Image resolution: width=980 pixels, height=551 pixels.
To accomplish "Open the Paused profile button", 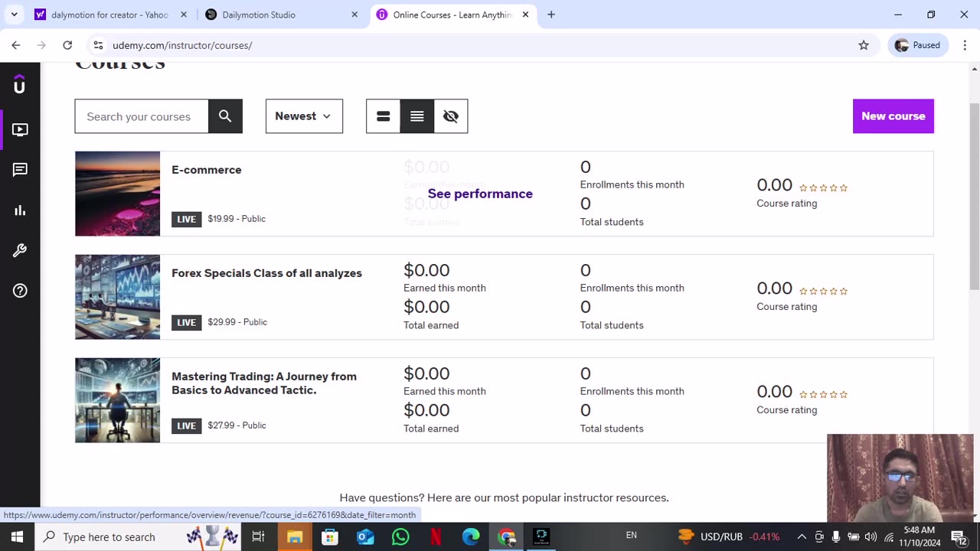I will [x=918, y=45].
